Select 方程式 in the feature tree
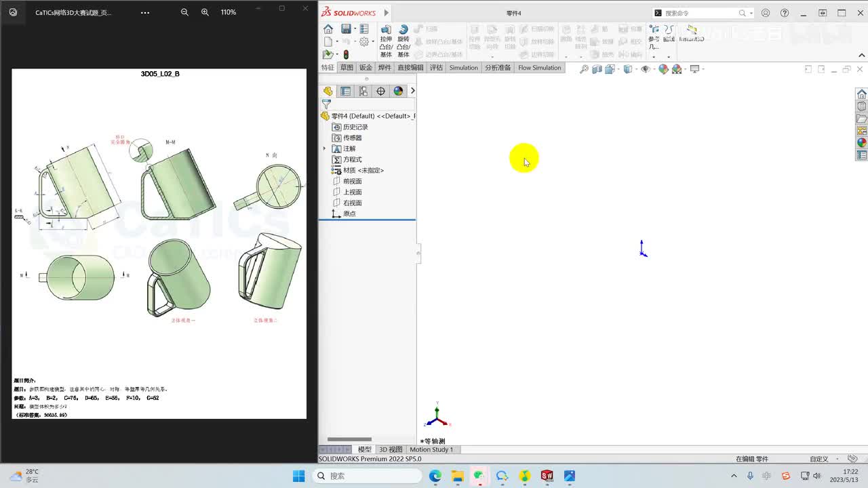 coord(353,159)
